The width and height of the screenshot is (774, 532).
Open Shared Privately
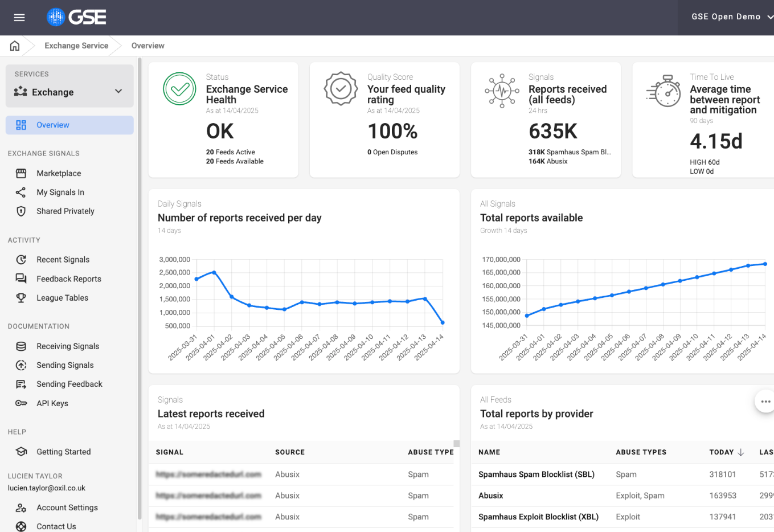[x=65, y=211]
